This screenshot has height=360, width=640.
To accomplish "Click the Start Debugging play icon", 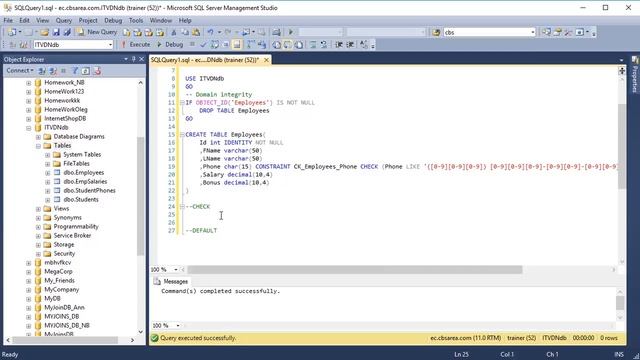I will (x=291, y=32).
